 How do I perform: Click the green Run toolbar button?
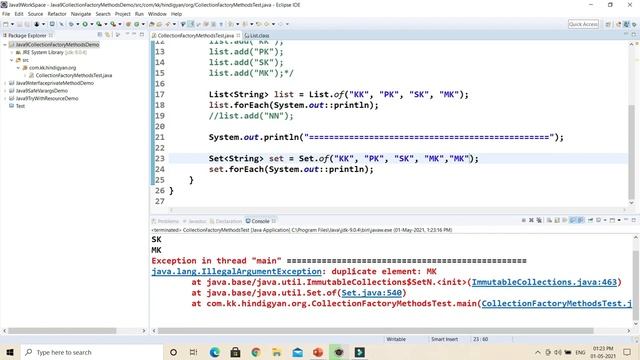85,24
